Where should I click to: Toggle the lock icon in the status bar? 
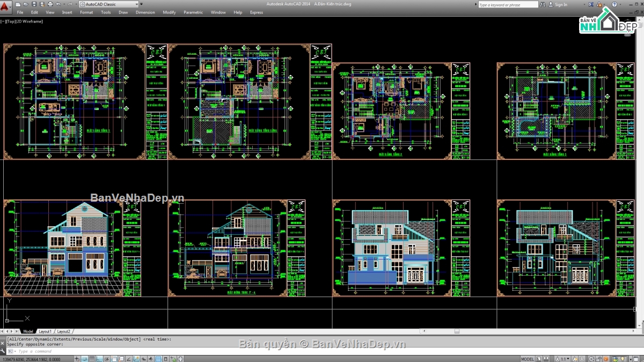(599, 358)
